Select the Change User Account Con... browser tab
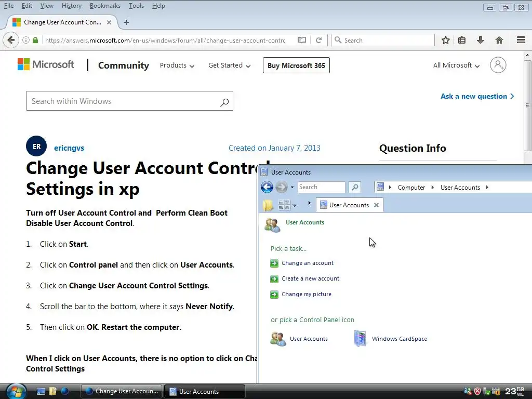The height and width of the screenshot is (399, 532). [62, 22]
